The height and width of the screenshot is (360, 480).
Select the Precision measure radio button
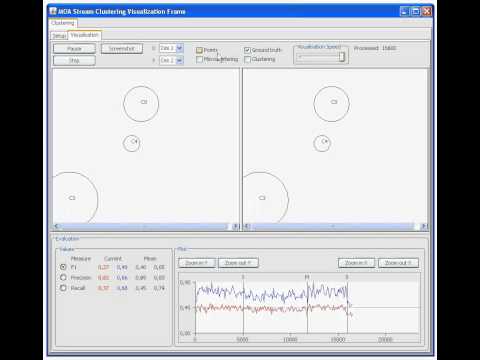(63, 277)
